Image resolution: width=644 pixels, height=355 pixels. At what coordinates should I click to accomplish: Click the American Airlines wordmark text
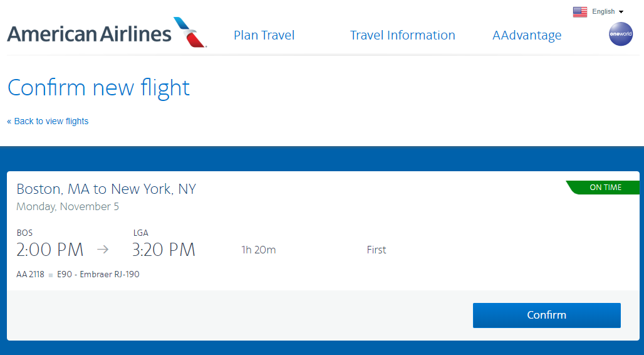click(89, 34)
